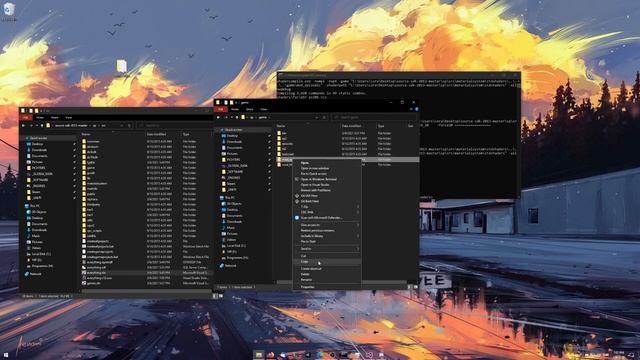Image resolution: width=640 pixels, height=360 pixels.
Task: Choose Create shortcut from context menu
Action: click(327, 269)
